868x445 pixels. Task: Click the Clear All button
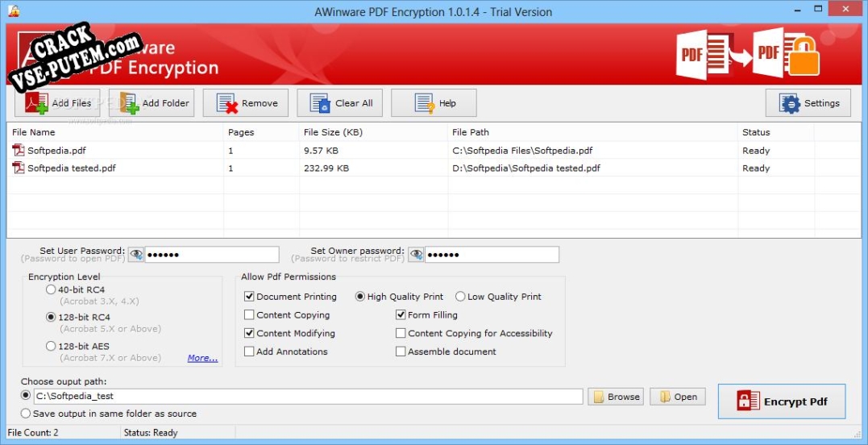tap(339, 103)
